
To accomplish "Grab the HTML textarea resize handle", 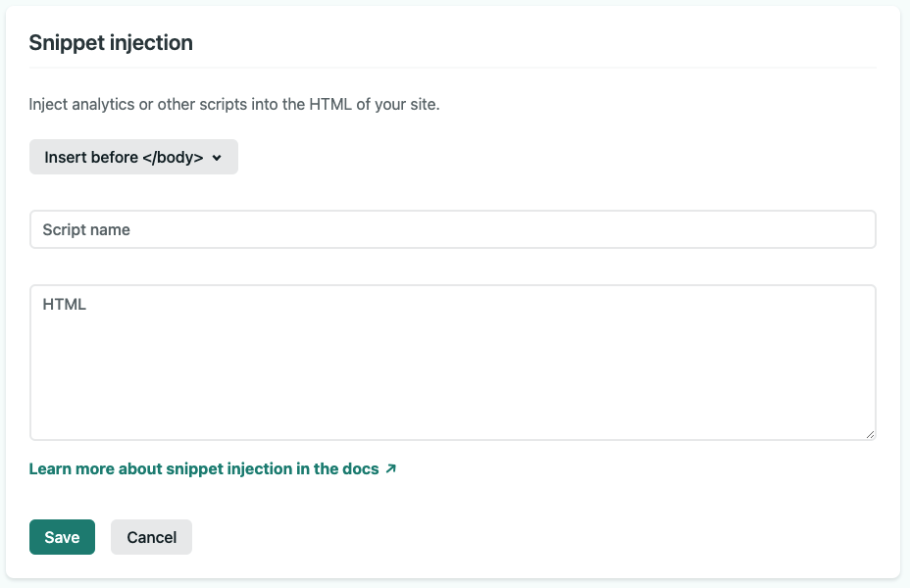I will [870, 434].
